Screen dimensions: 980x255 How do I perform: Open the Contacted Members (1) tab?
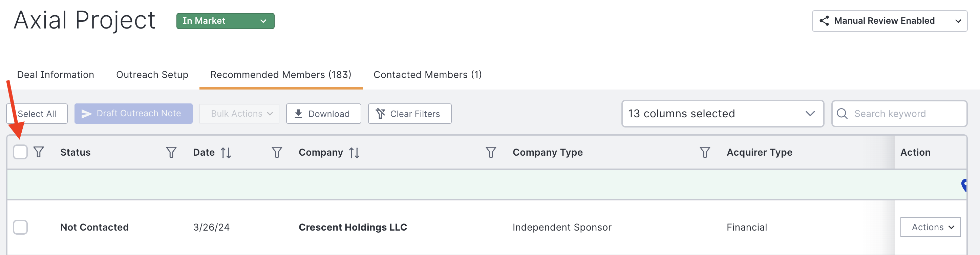click(x=428, y=75)
